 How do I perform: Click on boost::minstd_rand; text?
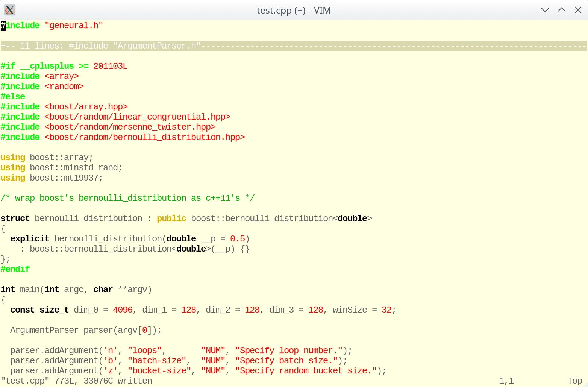click(x=76, y=168)
